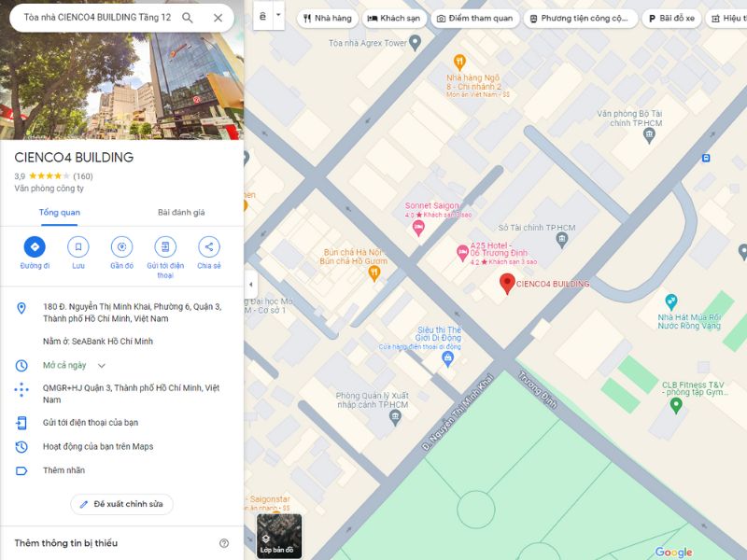Click Văn phòng Bộ Tài chính pin
Screen dimensions: 747x560
pos(649,135)
